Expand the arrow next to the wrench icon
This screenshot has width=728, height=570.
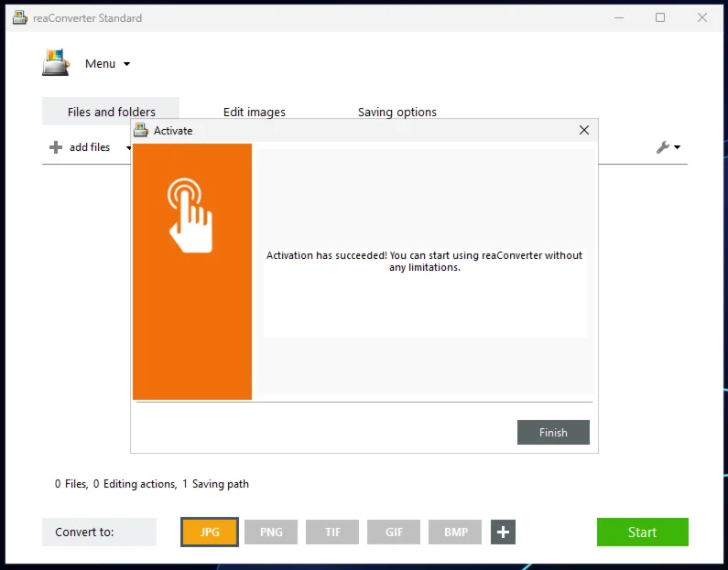tap(677, 147)
